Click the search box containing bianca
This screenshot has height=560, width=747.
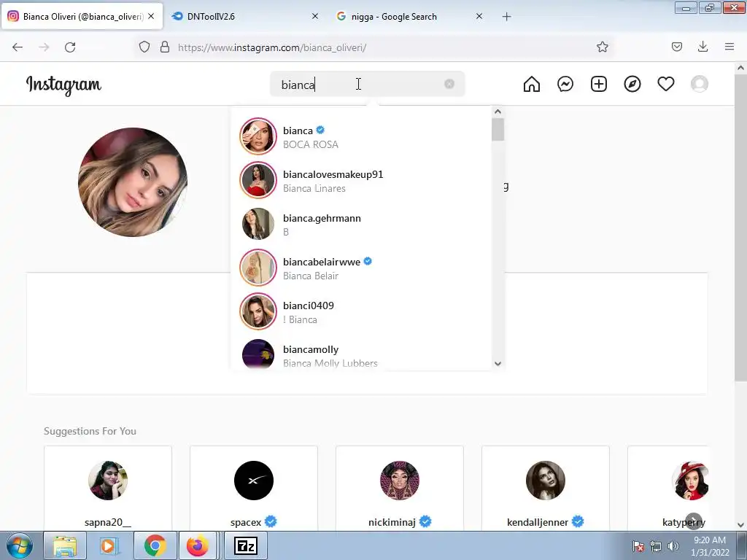[368, 85]
